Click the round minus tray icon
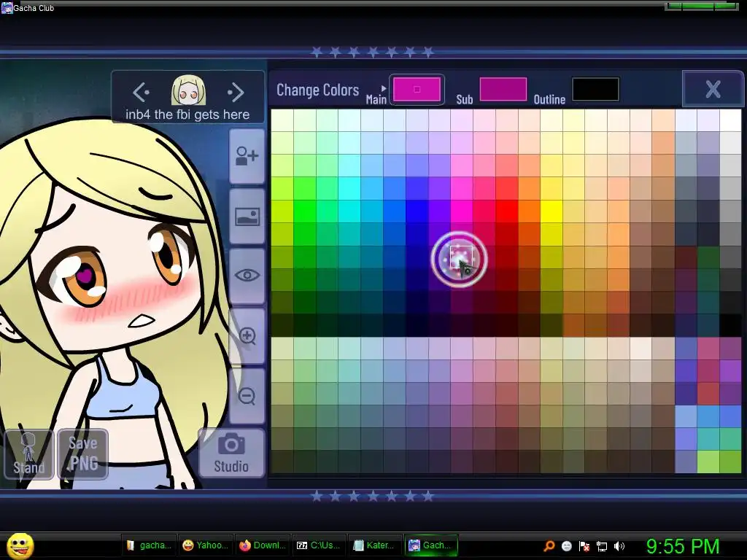The image size is (747, 560). coord(566,546)
